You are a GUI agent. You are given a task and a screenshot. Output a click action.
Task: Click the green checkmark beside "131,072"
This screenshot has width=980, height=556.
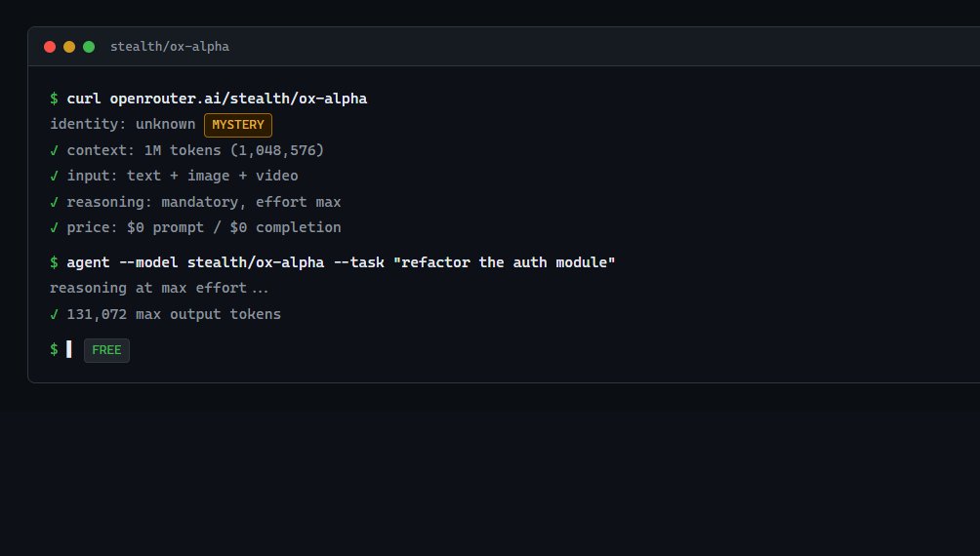[x=55, y=314]
